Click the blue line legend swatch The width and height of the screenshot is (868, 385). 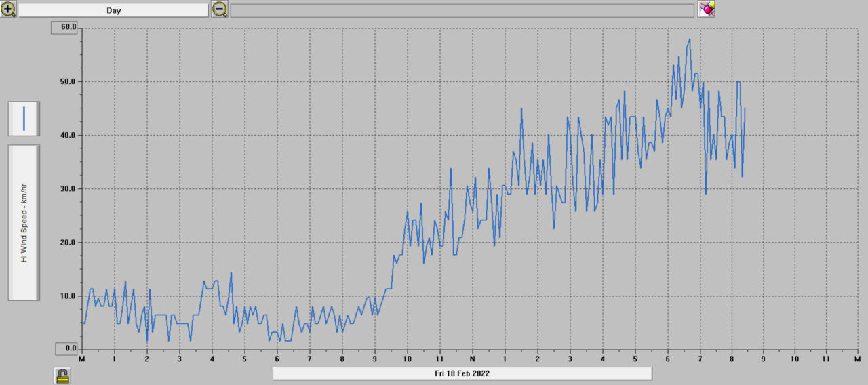[24, 119]
